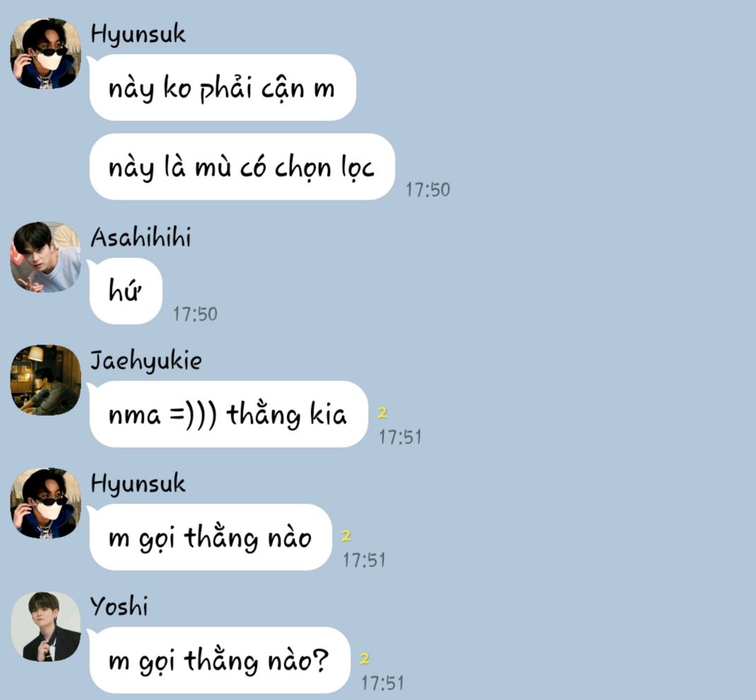Click the second Hyunsuk name label

[x=138, y=484]
